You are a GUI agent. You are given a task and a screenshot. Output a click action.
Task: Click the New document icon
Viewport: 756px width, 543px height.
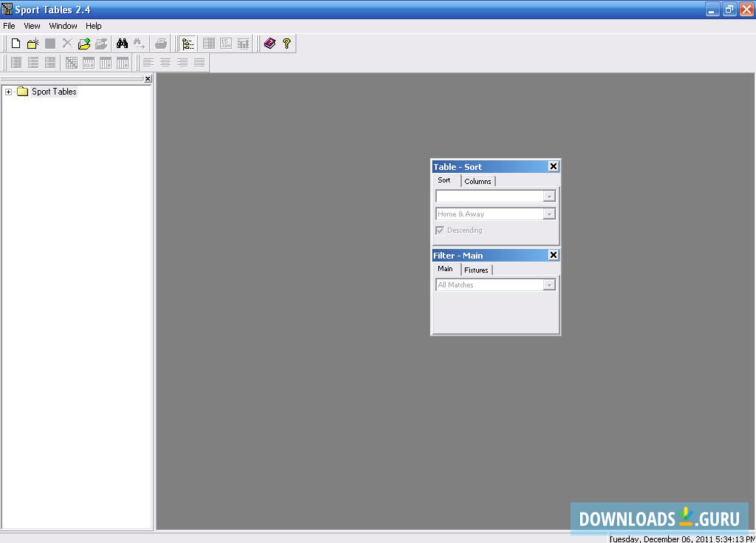point(16,44)
